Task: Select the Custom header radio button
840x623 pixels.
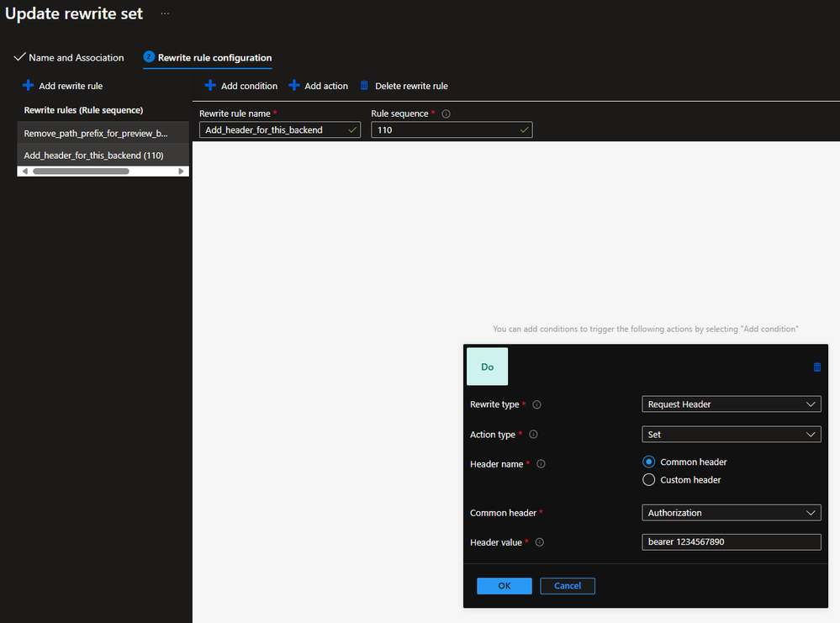Action: tap(649, 479)
